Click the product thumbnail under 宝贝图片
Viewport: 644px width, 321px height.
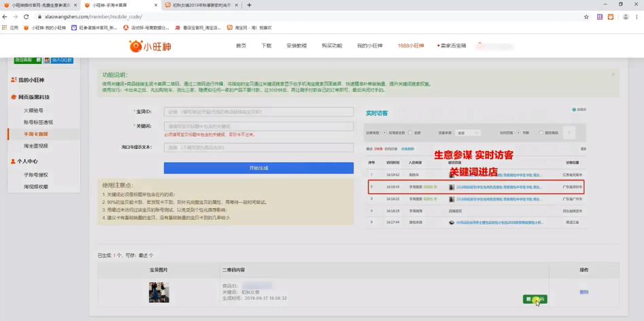click(159, 292)
